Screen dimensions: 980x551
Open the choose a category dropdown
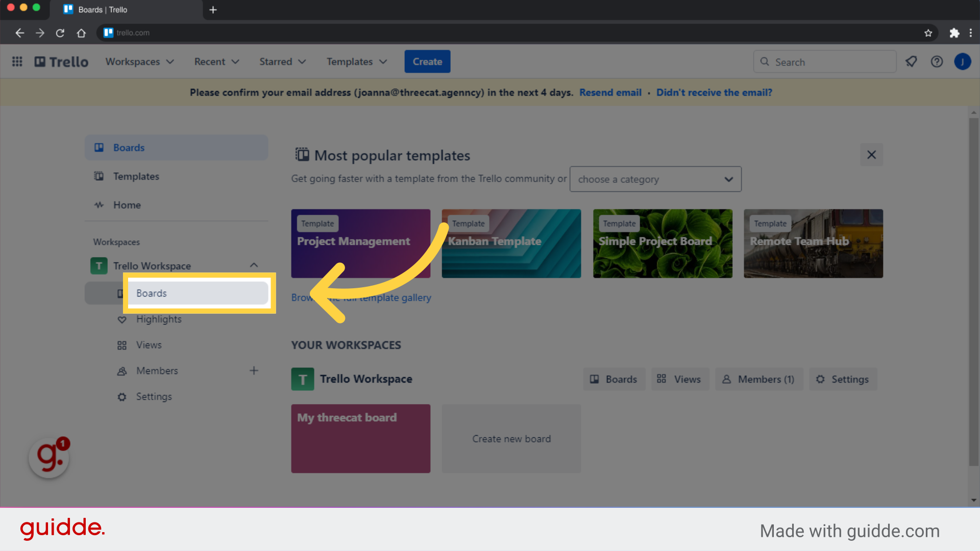(655, 179)
